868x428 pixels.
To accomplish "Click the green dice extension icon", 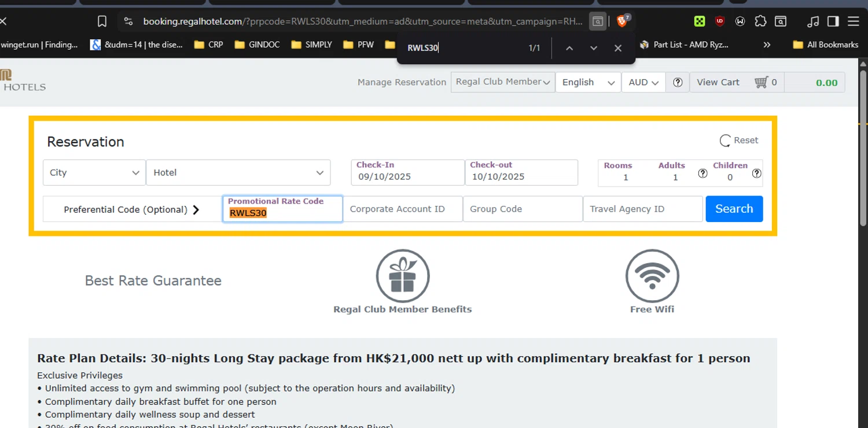I will tap(700, 21).
